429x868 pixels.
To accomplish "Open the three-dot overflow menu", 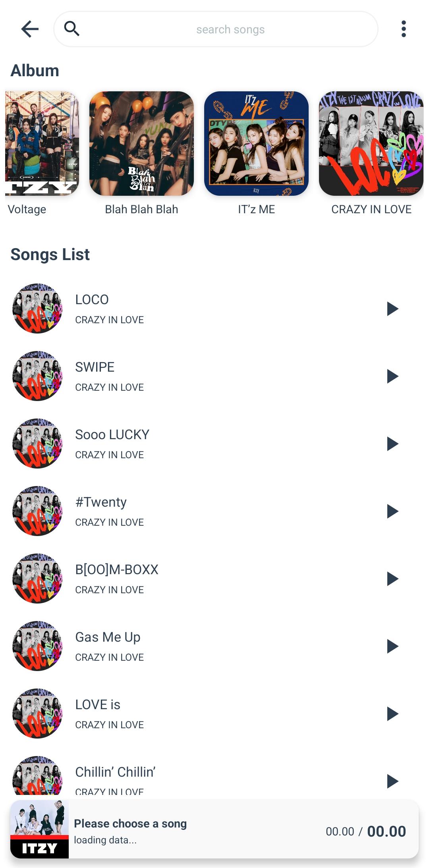I will point(404,29).
